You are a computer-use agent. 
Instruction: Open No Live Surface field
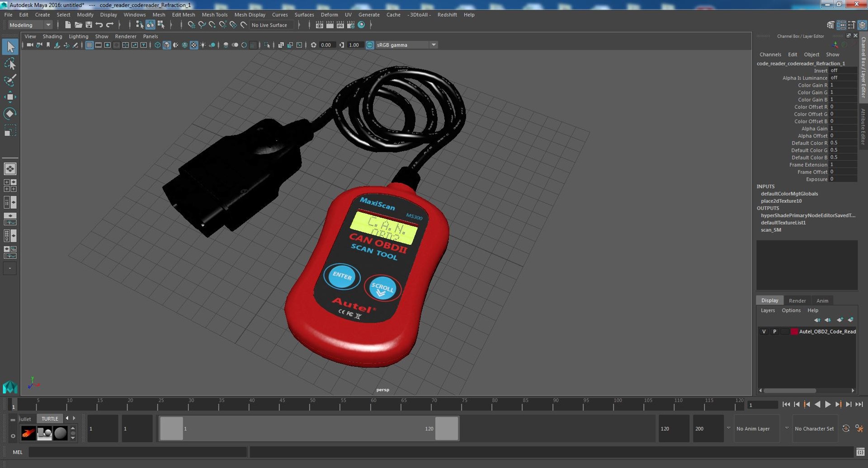click(x=272, y=25)
